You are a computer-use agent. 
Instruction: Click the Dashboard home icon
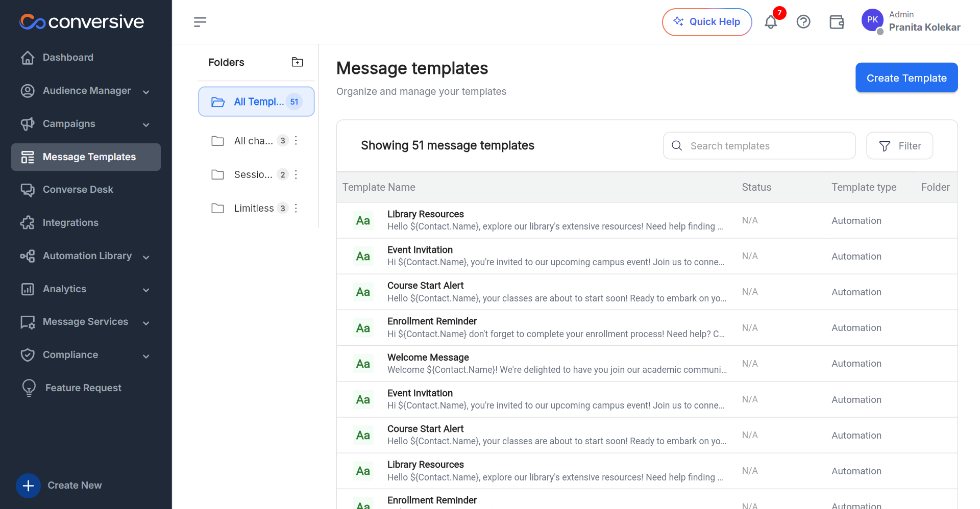click(x=28, y=58)
